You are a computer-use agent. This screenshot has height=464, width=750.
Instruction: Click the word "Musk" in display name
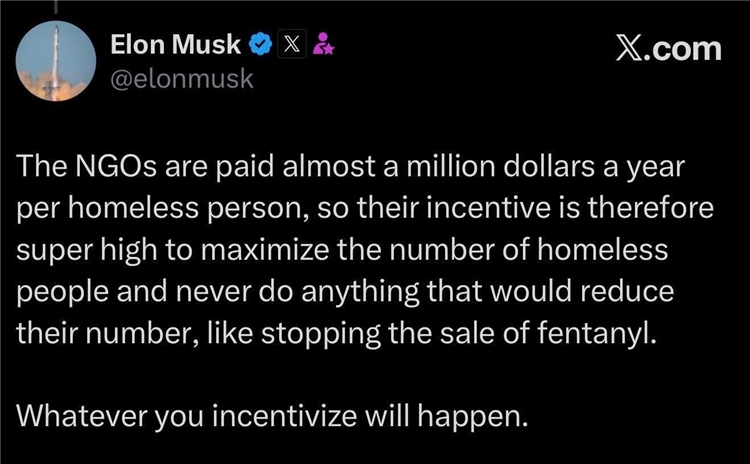click(x=210, y=45)
